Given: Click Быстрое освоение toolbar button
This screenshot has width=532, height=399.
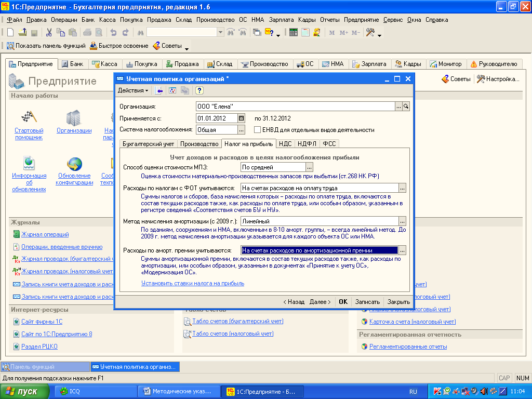Looking at the screenshot, I should pos(119,46).
